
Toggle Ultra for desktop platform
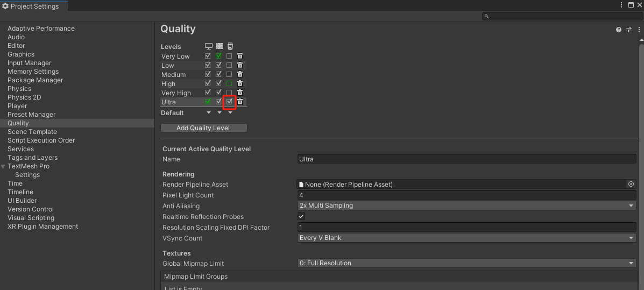tap(208, 102)
